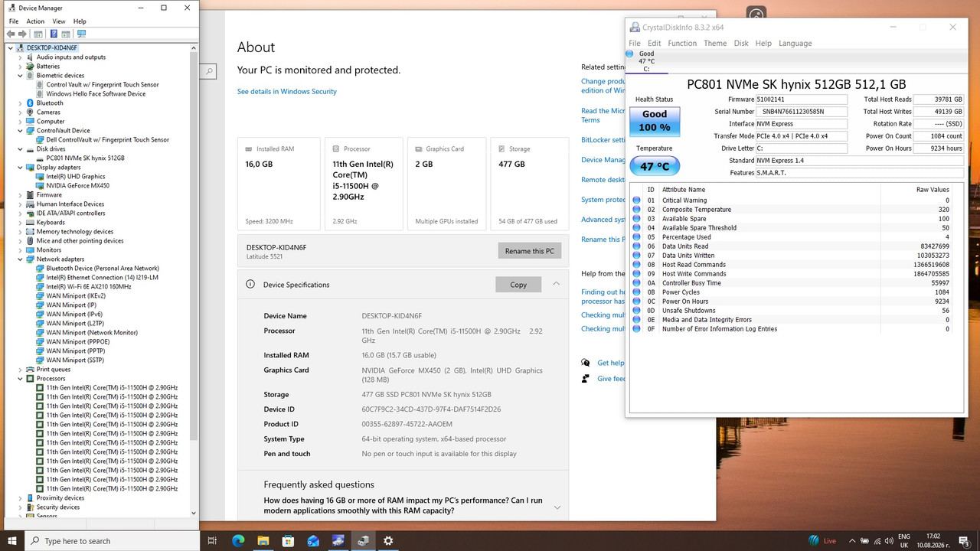The height and width of the screenshot is (551, 980).
Task: Click the Processors category icon
Action: coord(30,379)
